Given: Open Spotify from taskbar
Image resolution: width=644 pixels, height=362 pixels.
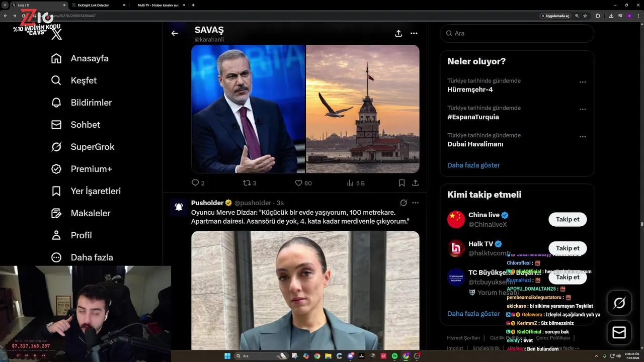Looking at the screenshot, I should [394, 356].
